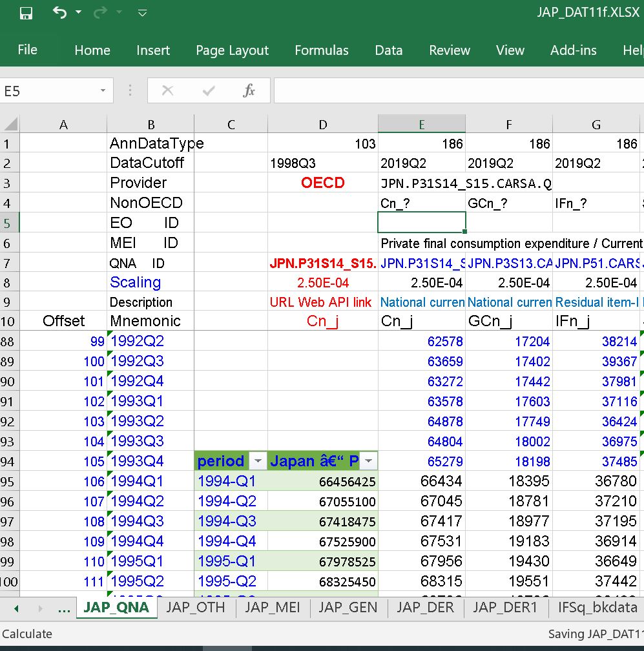Open the Undo history dropdown arrow

pyautogui.click(x=79, y=13)
